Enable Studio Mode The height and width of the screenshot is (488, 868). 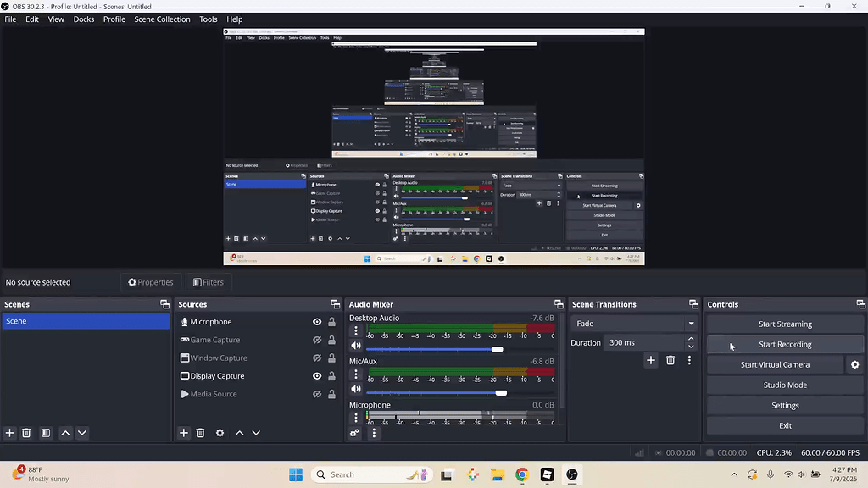coord(784,385)
